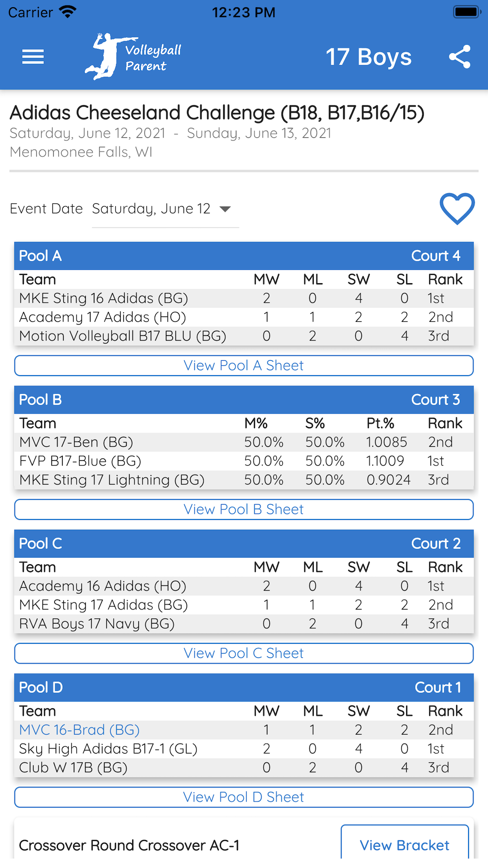The height and width of the screenshot is (868, 488).
Task: Tap the Pool A header bar
Action: coord(244,256)
